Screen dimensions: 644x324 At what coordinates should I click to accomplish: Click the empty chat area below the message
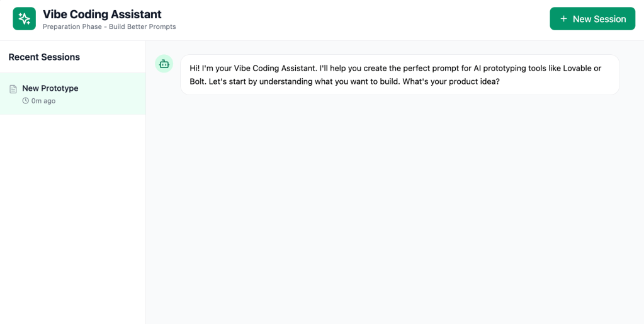coord(395,208)
